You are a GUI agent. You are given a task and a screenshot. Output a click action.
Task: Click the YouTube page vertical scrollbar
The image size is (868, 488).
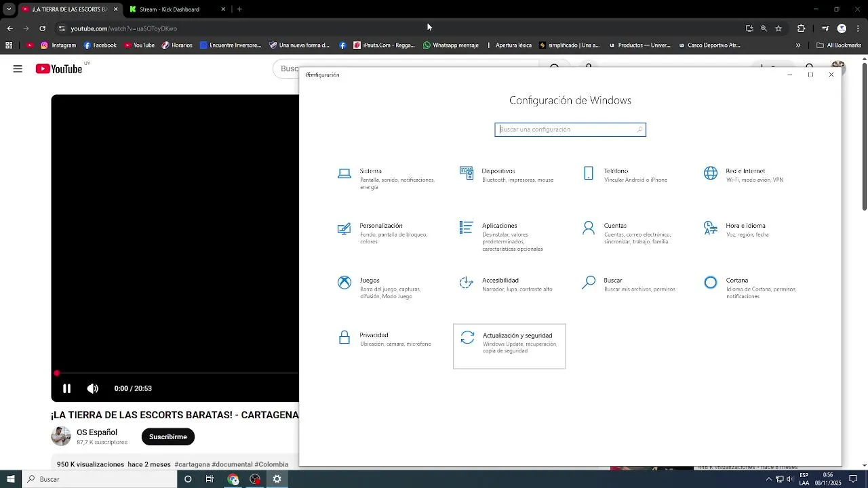(x=864, y=136)
